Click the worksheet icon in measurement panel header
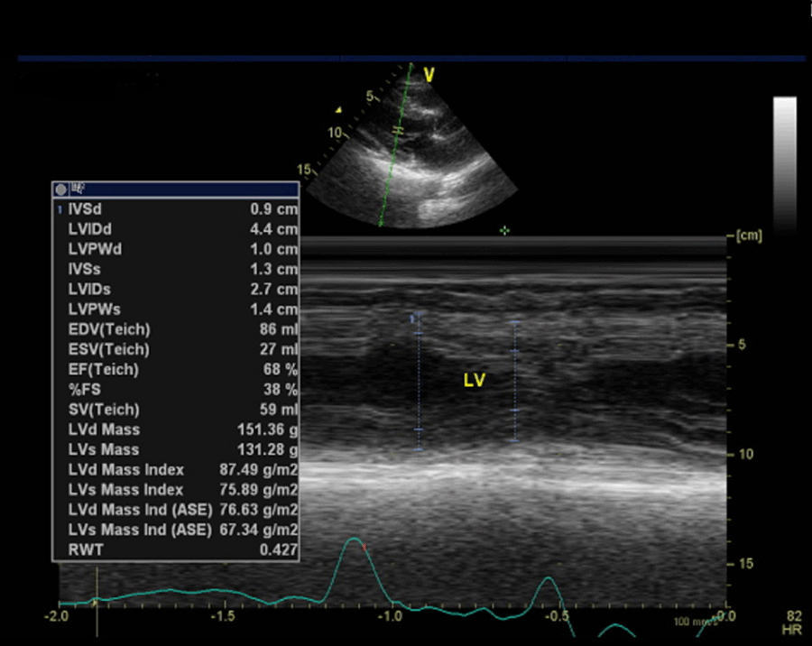This screenshot has width=812, height=646. coord(78,189)
